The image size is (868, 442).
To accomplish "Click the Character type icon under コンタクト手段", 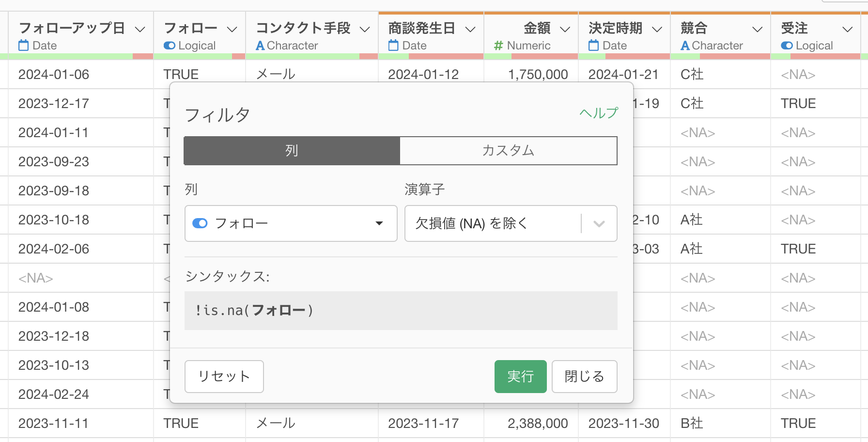I will click(260, 46).
